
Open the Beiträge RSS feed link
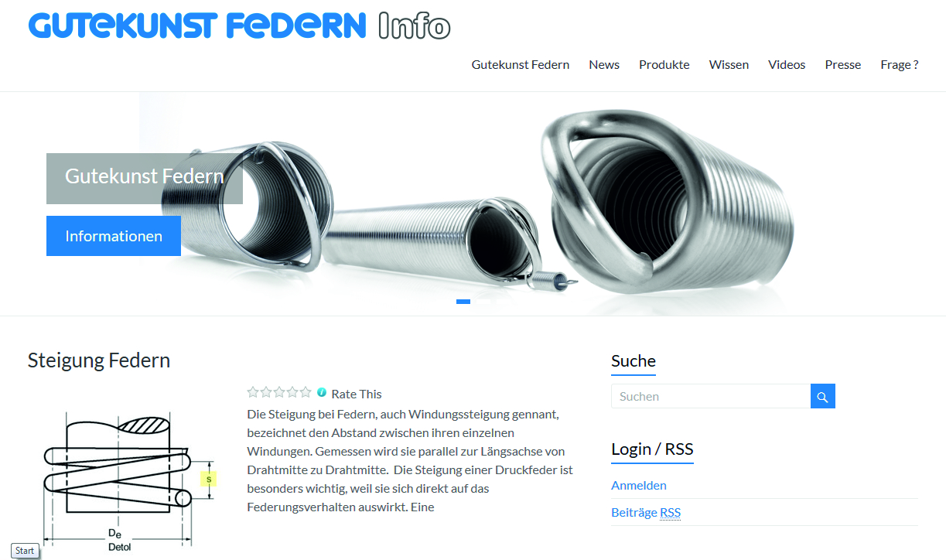click(646, 513)
